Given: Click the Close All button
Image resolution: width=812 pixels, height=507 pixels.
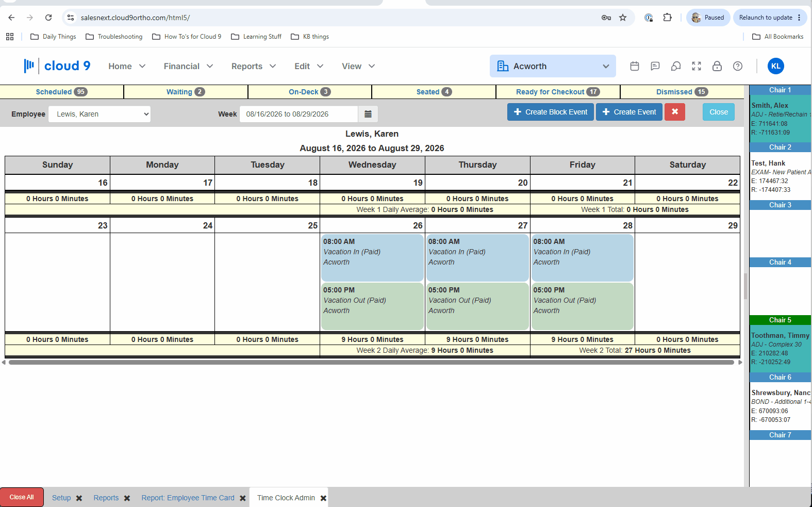Looking at the screenshot, I should [22, 497].
